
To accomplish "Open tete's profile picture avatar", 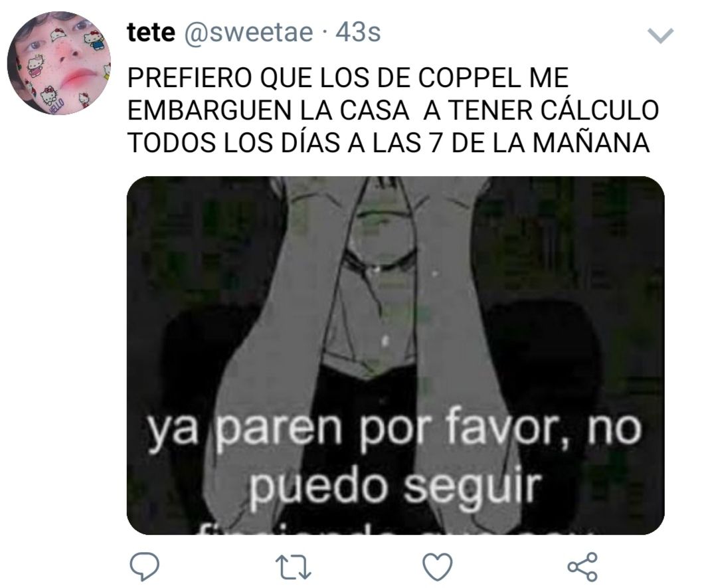I will 59,63.
